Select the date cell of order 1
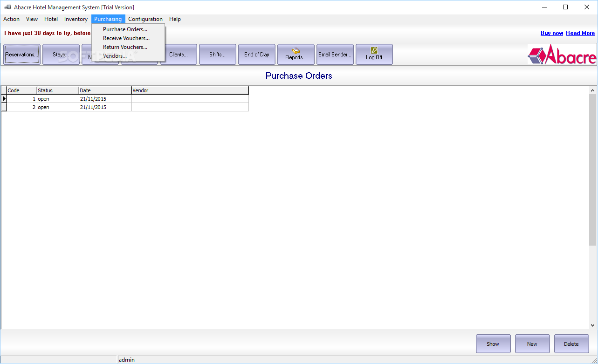598x364 pixels. point(105,99)
